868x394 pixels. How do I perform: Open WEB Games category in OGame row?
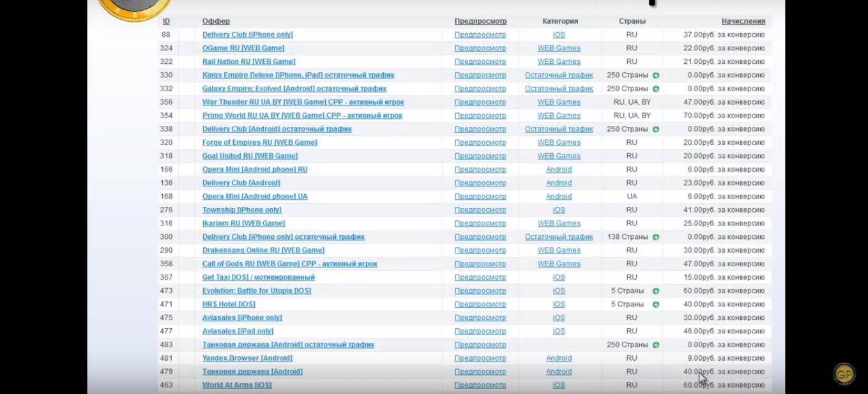pos(559,48)
